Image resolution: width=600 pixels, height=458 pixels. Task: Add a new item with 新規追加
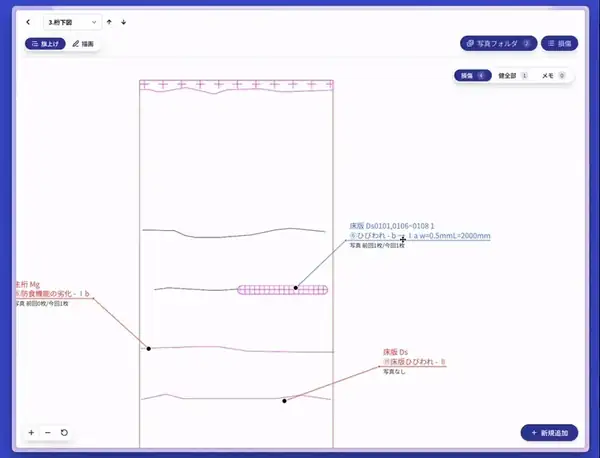coord(549,433)
